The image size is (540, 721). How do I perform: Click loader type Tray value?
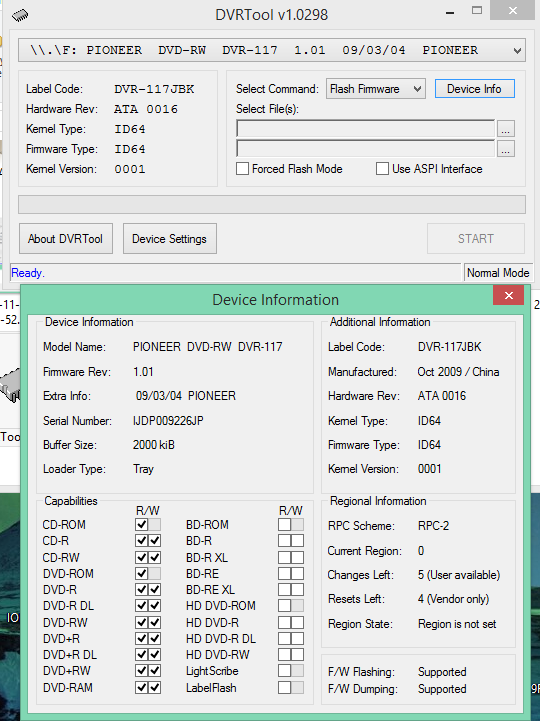click(143, 469)
